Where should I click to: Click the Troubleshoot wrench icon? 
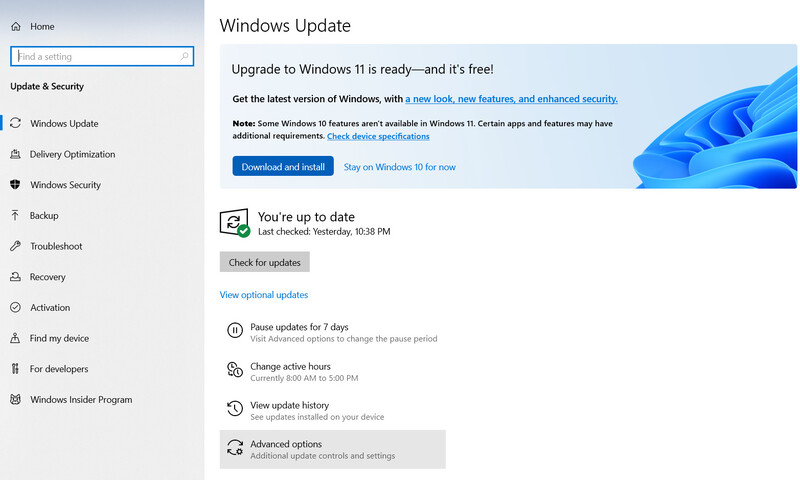[15, 246]
